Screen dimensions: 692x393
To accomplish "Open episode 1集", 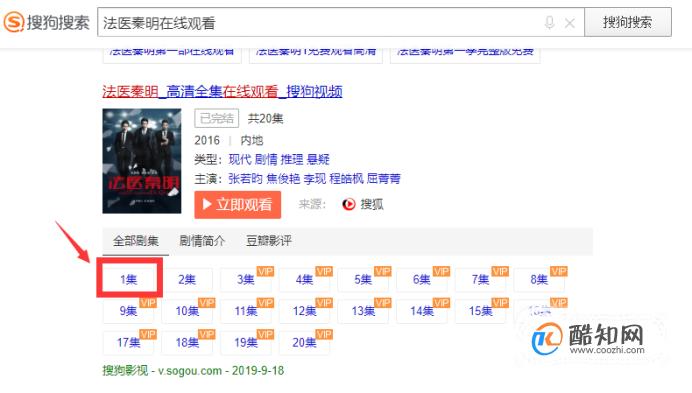I will coord(128,279).
